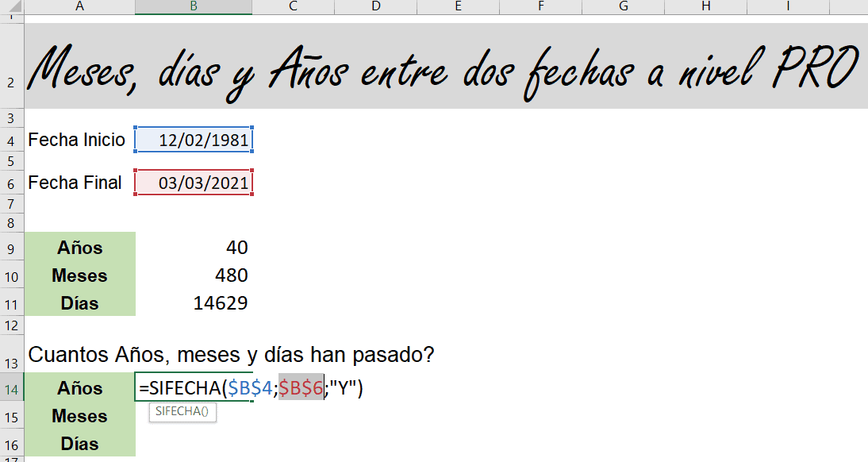This screenshot has width=868, height=462.
Task: Click the highlighted $B$6 reference in the formula
Action: [301, 387]
